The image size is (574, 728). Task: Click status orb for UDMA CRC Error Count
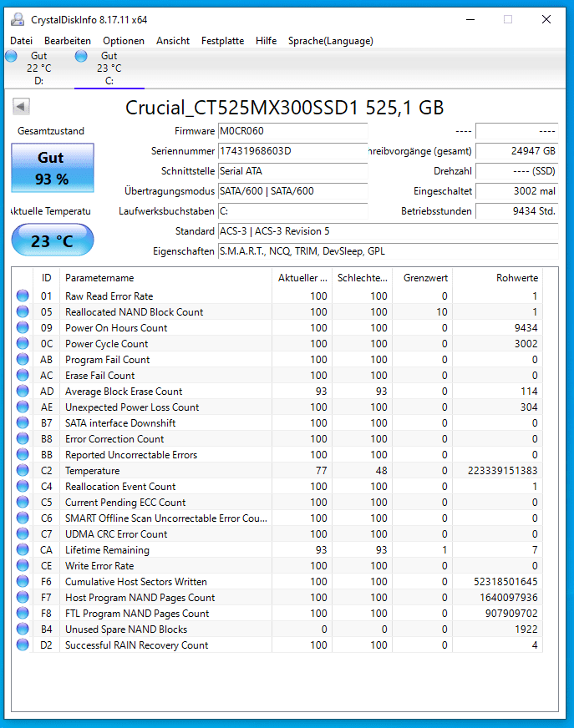[x=23, y=533]
